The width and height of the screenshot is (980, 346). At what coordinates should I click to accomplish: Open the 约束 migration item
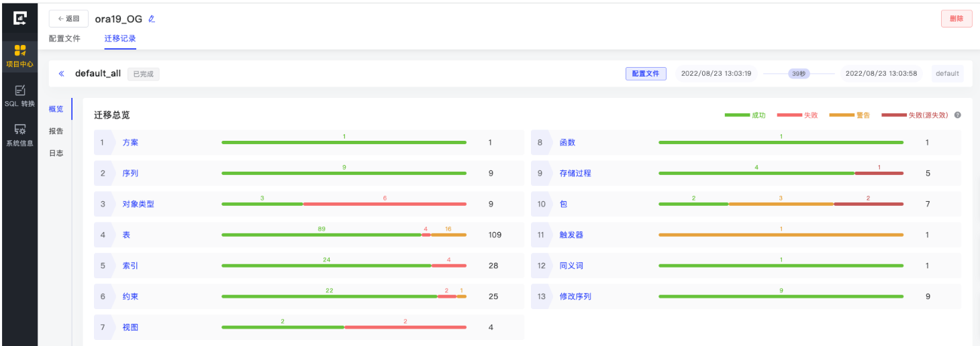pos(130,297)
